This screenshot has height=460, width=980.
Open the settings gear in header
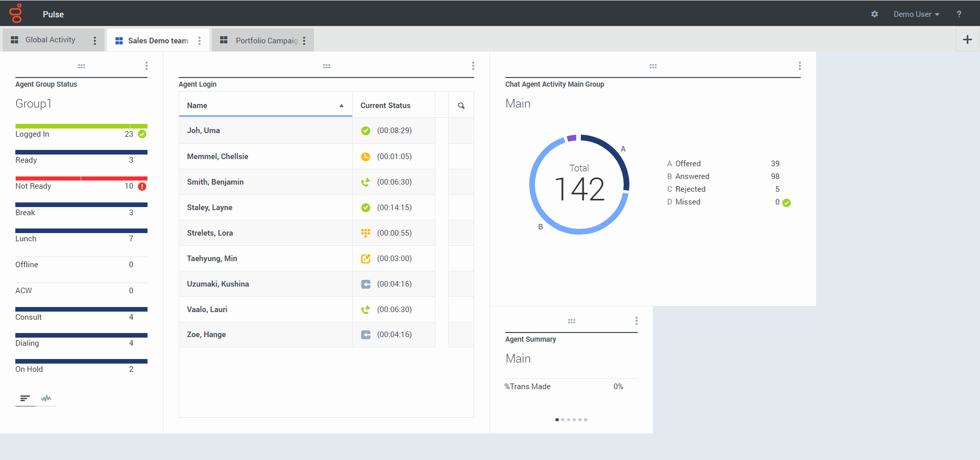click(x=874, y=14)
